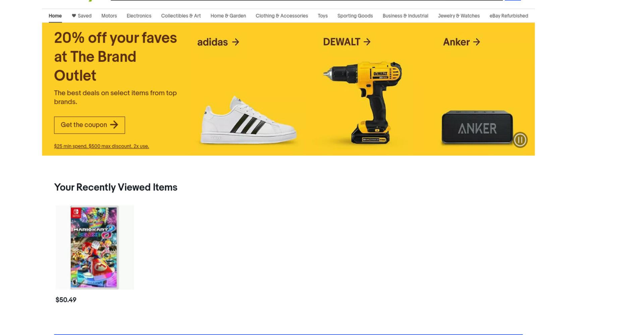Click the heart icon beside Saved
The image size is (644, 335).
(x=74, y=16)
